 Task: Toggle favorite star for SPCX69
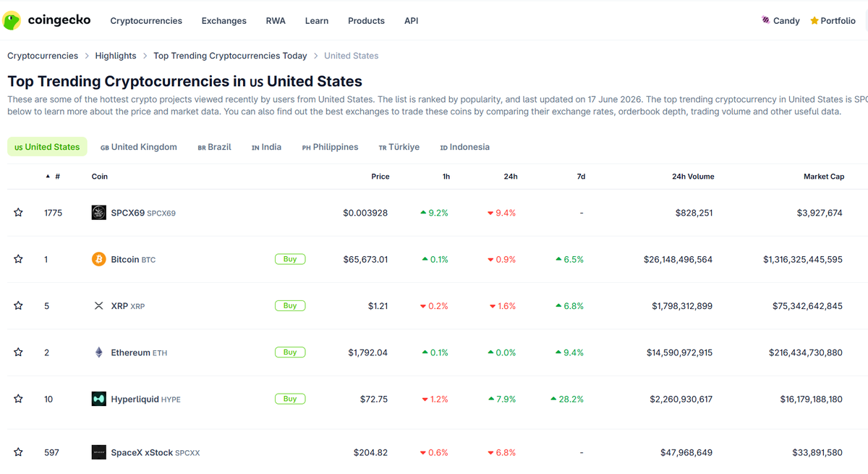[x=18, y=213]
